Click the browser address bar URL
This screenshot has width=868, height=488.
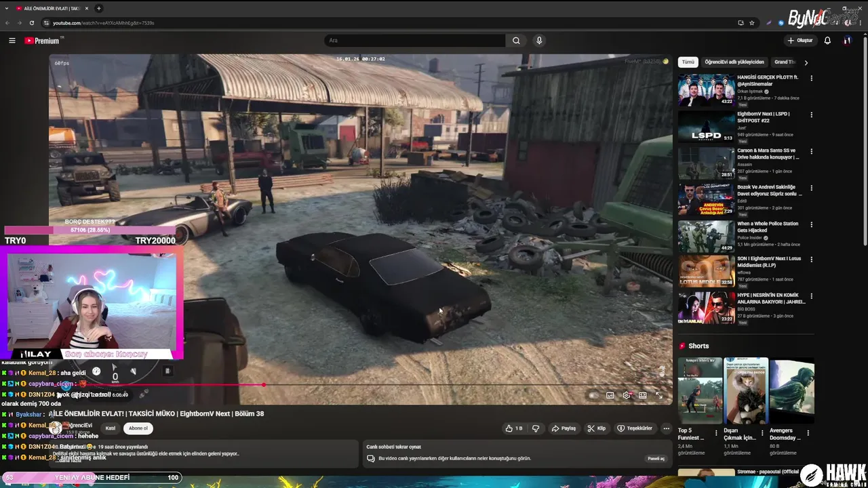tap(104, 22)
